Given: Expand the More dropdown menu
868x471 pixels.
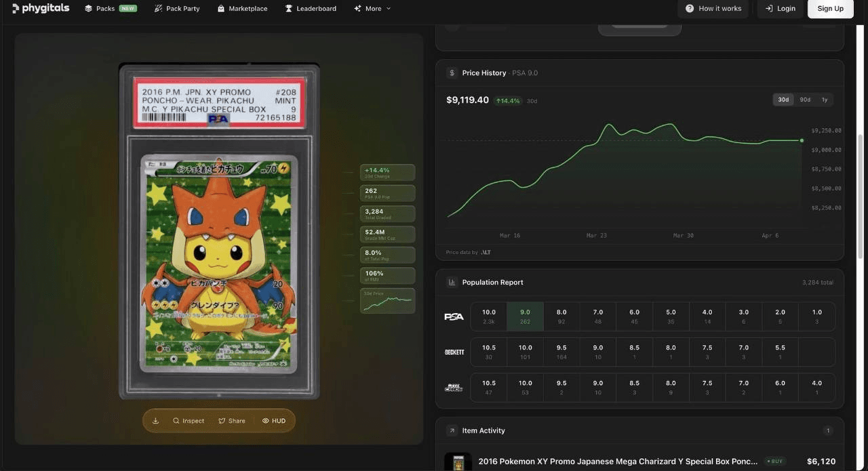Looking at the screenshot, I should pyautogui.click(x=372, y=9).
